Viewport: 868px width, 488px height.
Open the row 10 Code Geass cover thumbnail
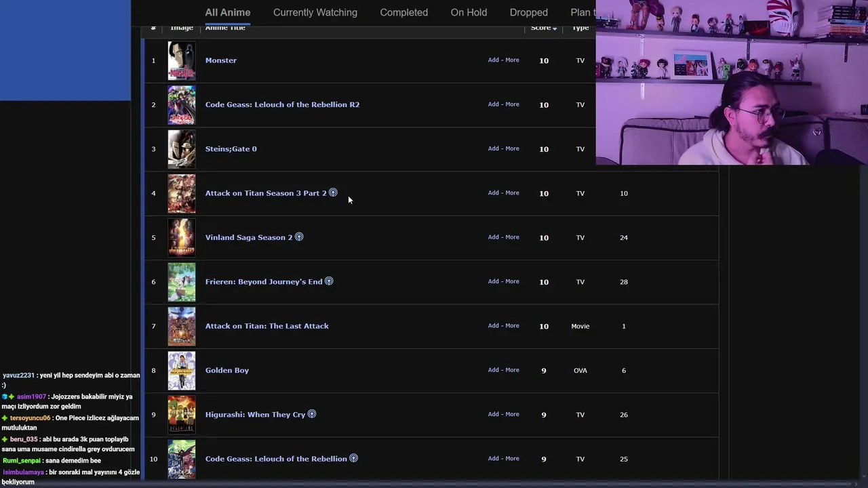click(182, 459)
